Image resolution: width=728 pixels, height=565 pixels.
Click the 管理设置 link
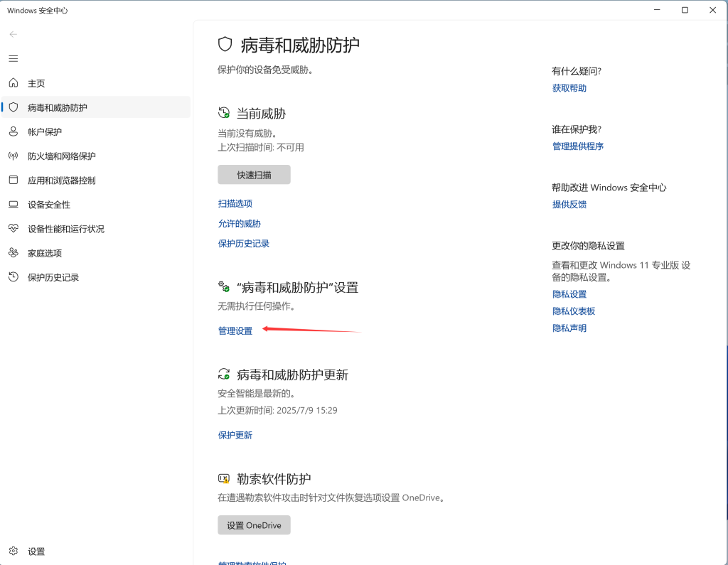point(235,330)
